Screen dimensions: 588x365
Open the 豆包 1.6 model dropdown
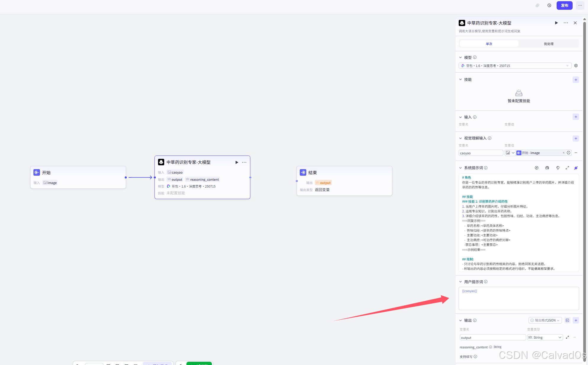tap(515, 66)
